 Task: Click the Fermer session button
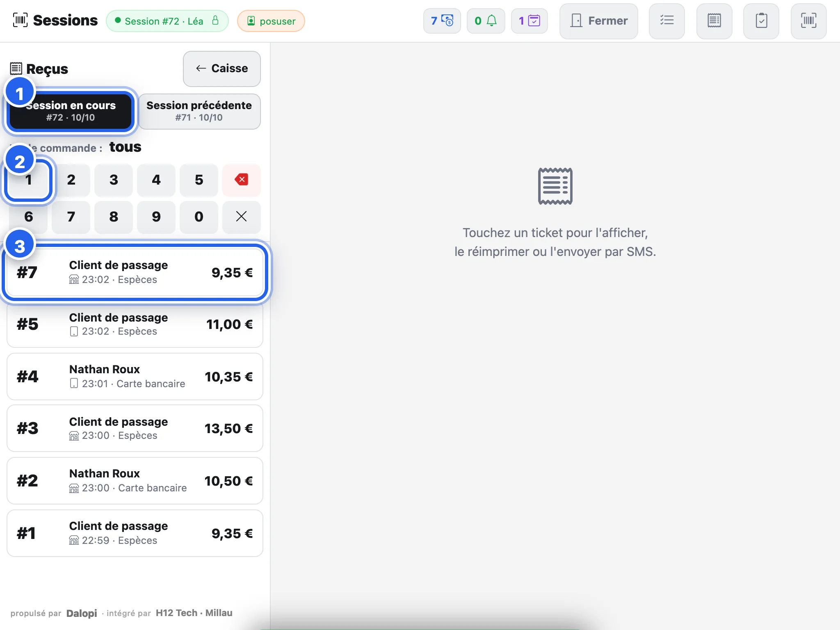(x=599, y=21)
